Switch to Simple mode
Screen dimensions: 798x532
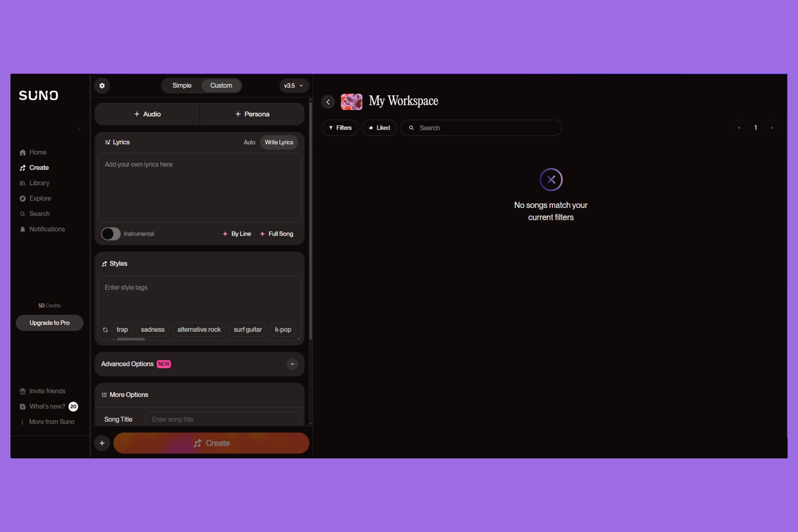click(182, 86)
